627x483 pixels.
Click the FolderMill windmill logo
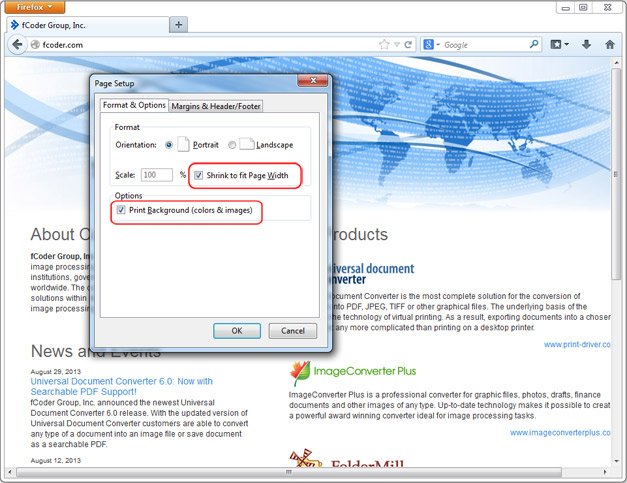click(x=305, y=458)
